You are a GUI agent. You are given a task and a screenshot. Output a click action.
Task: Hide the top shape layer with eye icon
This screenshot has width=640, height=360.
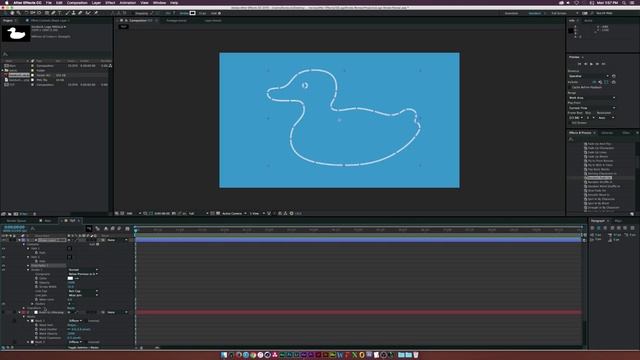click(4, 240)
